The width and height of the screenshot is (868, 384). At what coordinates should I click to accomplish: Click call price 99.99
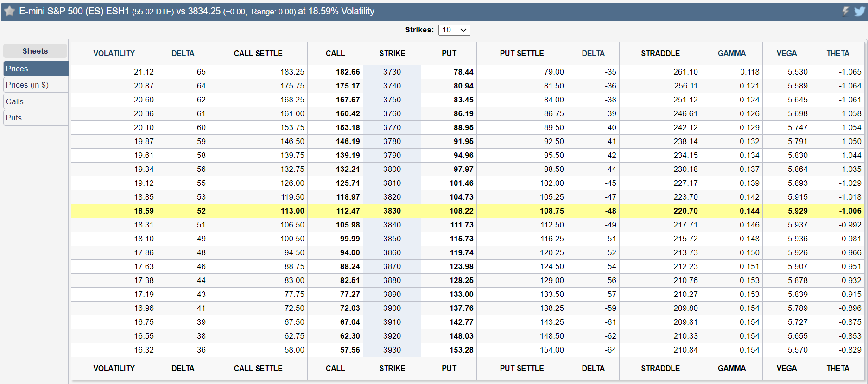(350, 239)
